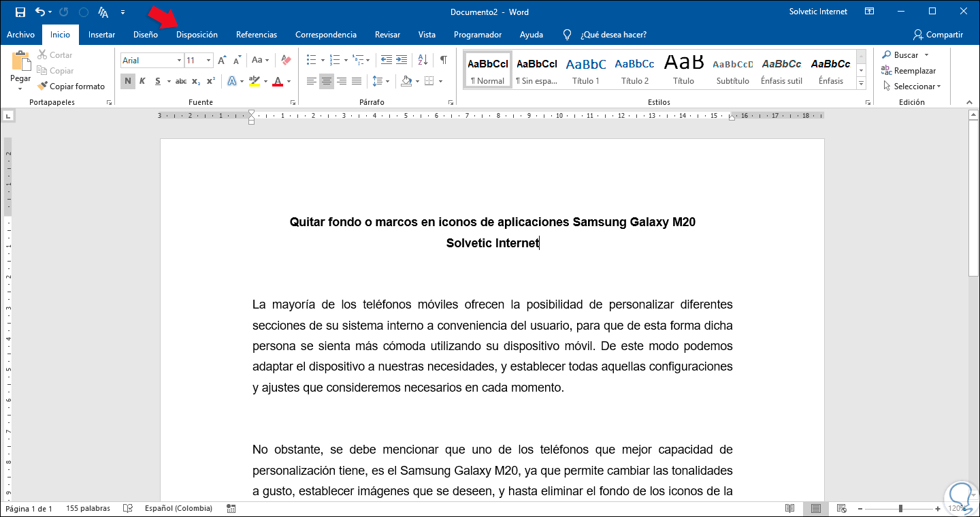Apply superscript formatting
The height and width of the screenshot is (517, 980).
tap(210, 82)
